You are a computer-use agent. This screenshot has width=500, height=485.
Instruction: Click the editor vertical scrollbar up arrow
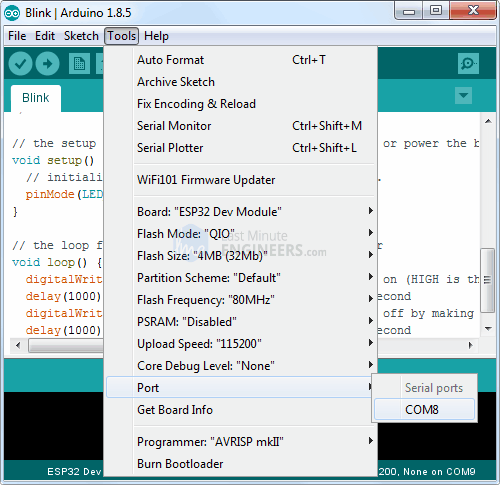[x=488, y=121]
